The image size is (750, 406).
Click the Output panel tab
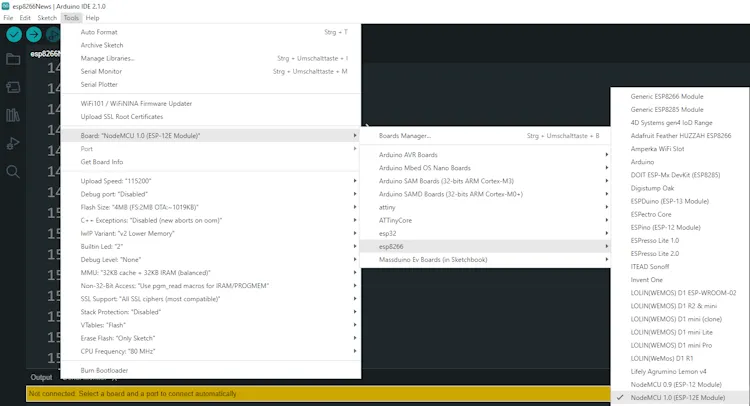[41, 378]
